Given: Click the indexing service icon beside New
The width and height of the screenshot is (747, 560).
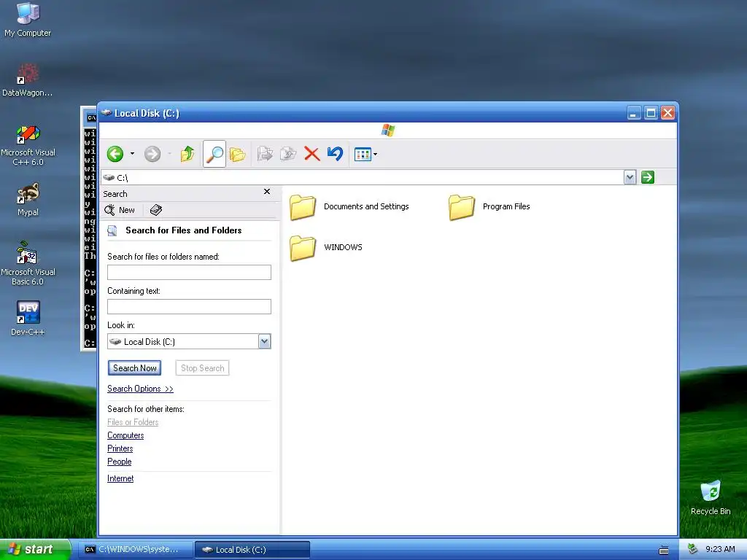Looking at the screenshot, I should (x=156, y=210).
